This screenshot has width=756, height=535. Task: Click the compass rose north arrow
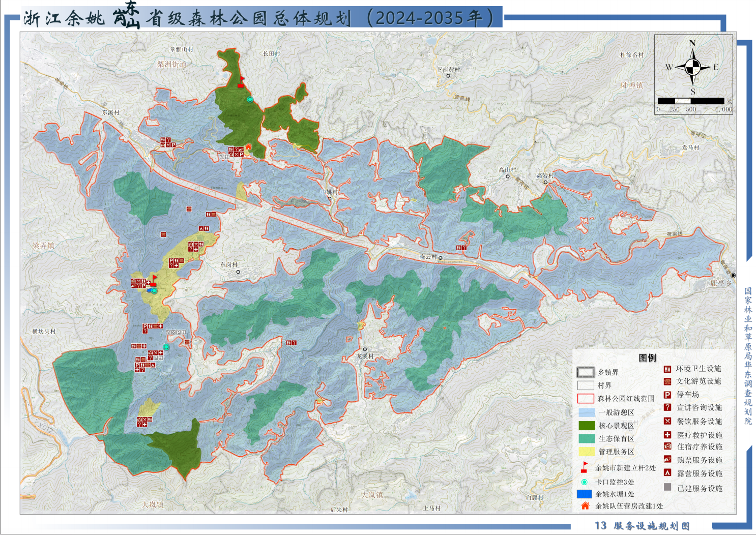pos(692,67)
